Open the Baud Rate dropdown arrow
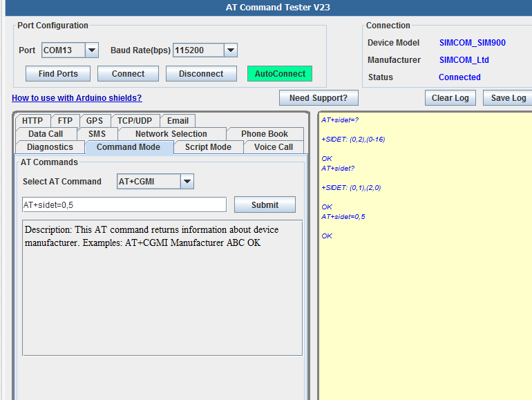The width and height of the screenshot is (532, 400). click(230, 50)
